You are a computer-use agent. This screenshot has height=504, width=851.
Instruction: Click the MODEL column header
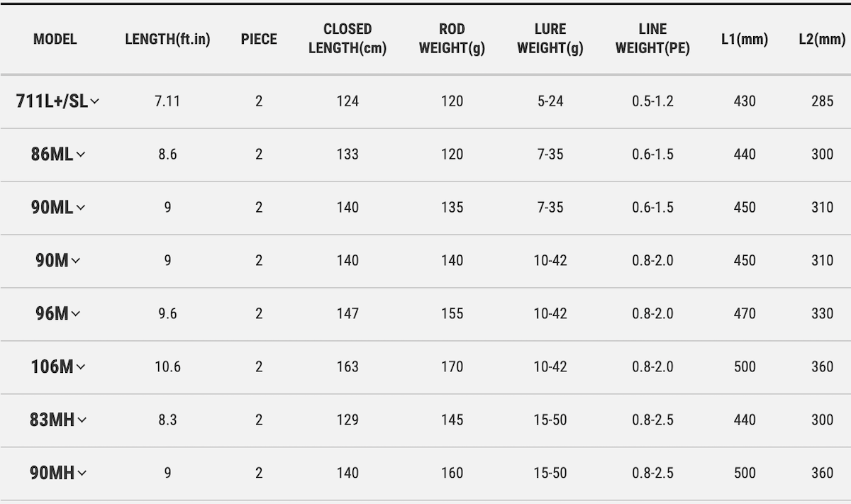pos(55,39)
